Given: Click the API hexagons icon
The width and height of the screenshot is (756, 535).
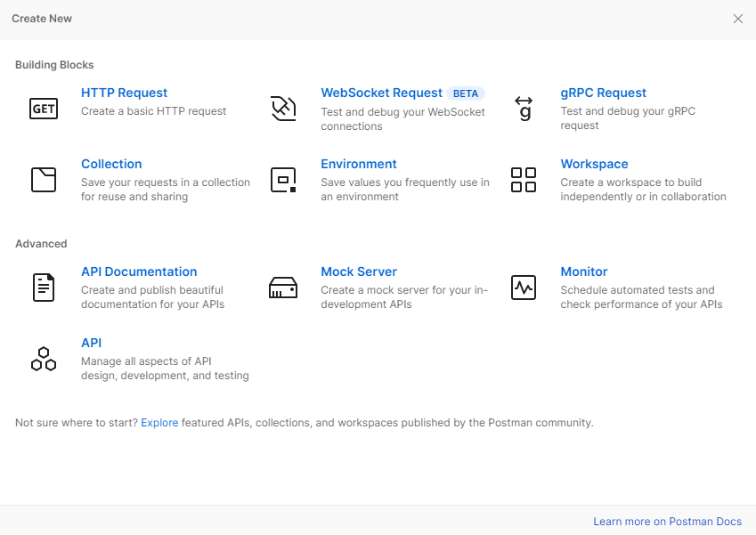Looking at the screenshot, I should click(x=44, y=359).
